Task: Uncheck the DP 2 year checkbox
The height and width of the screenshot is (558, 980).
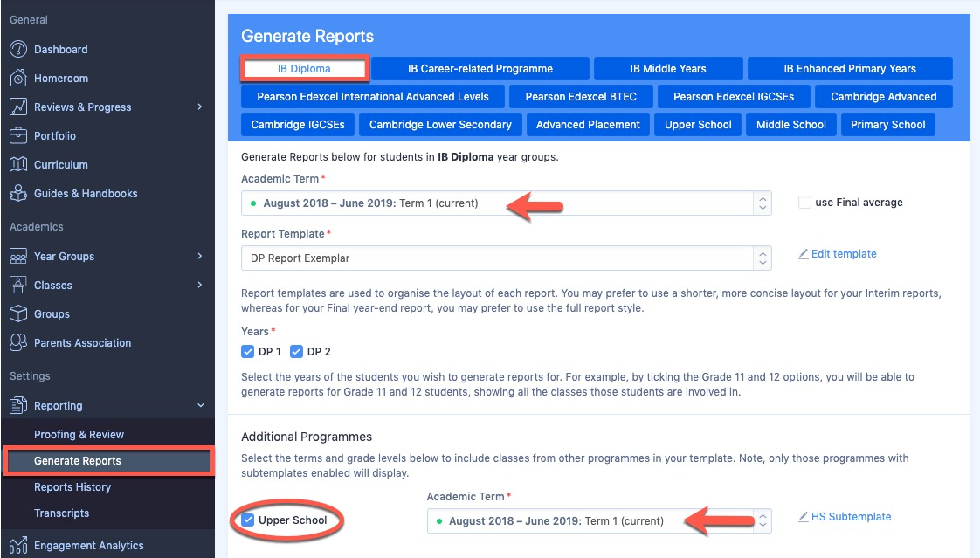Action: click(x=296, y=351)
